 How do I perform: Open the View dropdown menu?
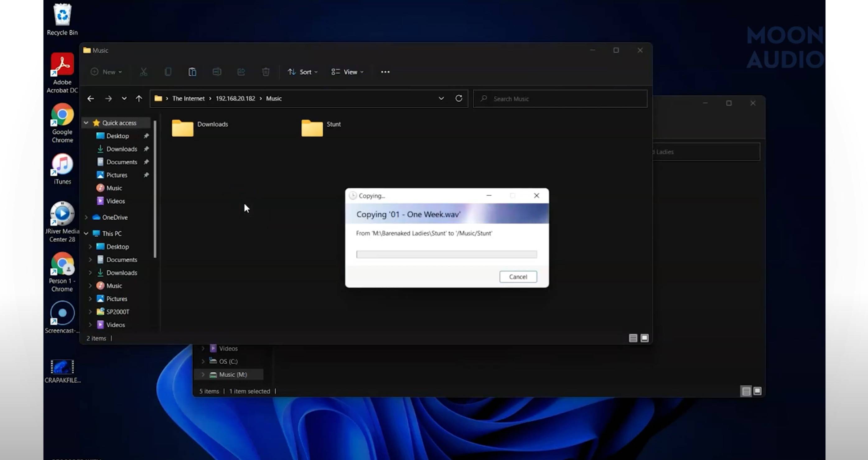click(x=347, y=72)
